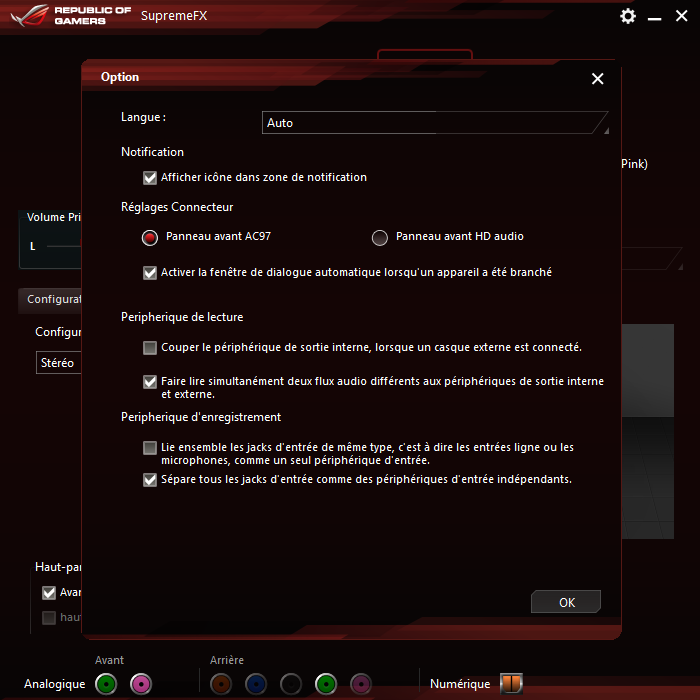Open the Langue Auto dropdown

coord(435,123)
